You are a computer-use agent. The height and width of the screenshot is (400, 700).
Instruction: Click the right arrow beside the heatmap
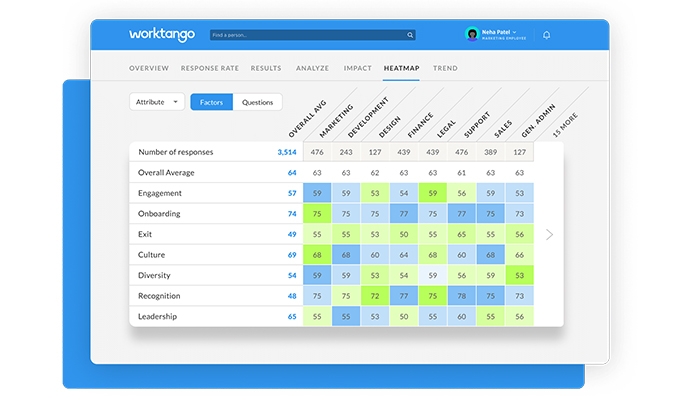pos(548,234)
